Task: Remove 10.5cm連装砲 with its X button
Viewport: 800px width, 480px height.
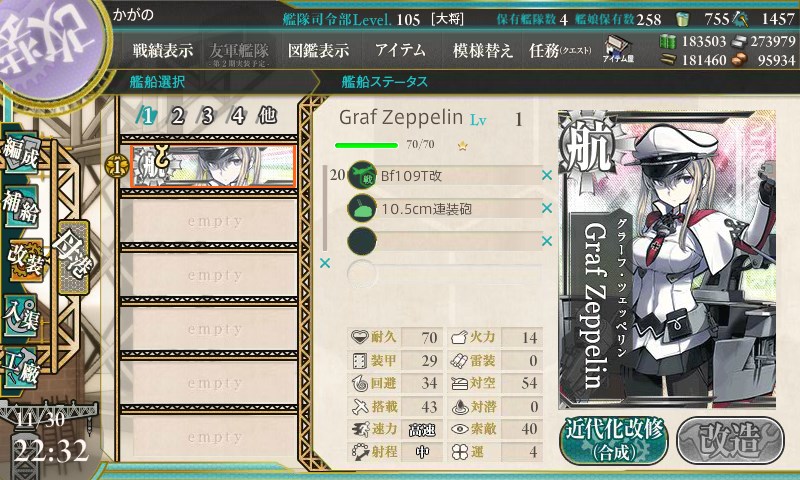Action: [x=546, y=208]
